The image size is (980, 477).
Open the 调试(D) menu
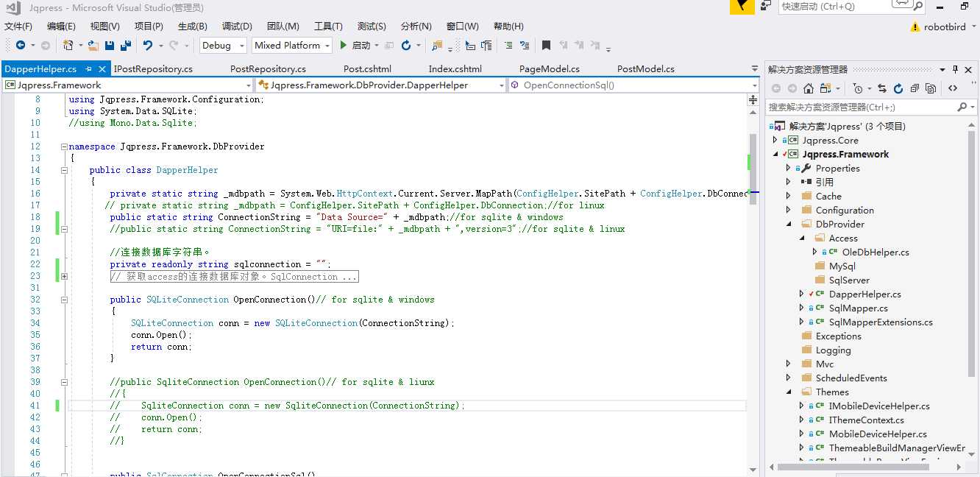237,26
